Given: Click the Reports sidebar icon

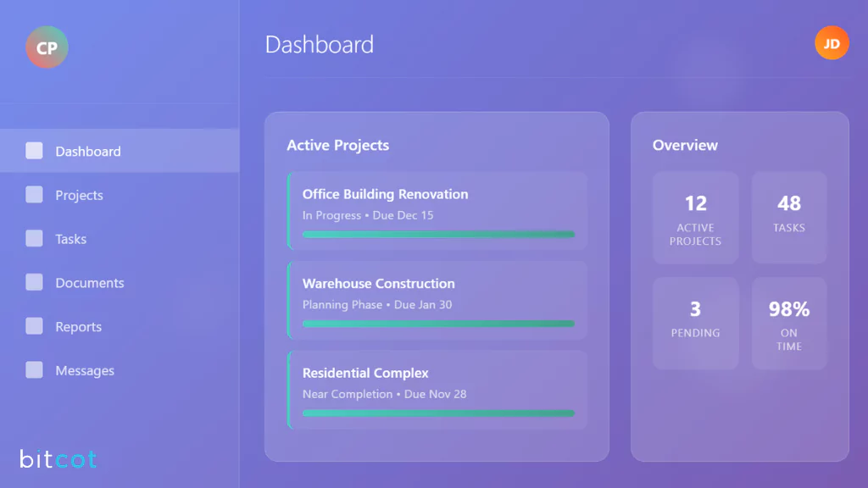Looking at the screenshot, I should pos(34,326).
